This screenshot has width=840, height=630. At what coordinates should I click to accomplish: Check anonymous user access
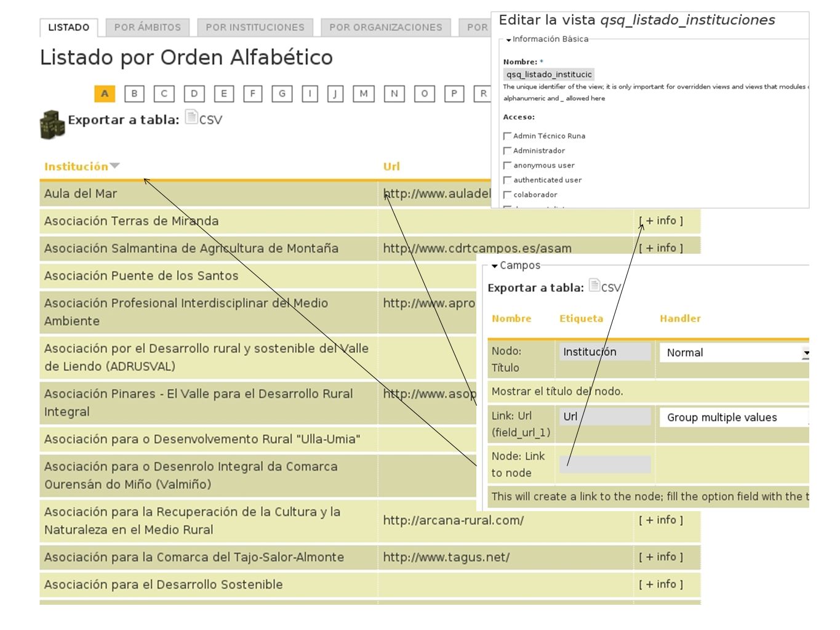click(x=508, y=166)
